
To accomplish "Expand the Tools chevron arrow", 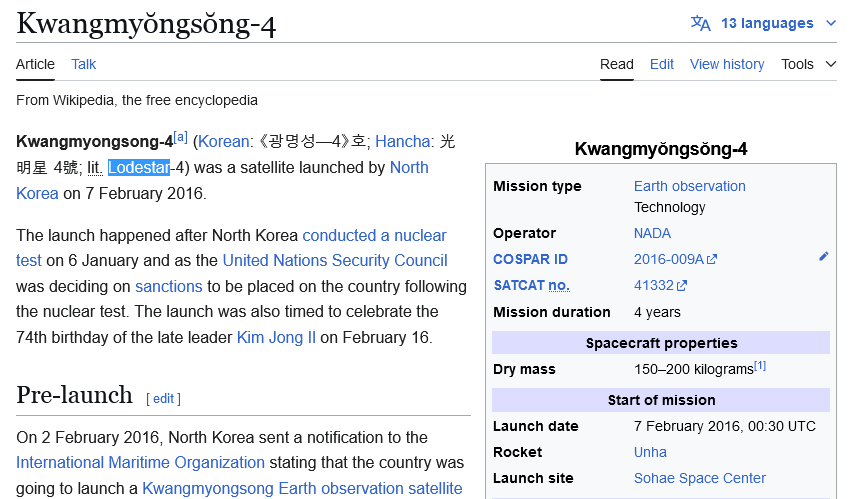I will point(831,64).
